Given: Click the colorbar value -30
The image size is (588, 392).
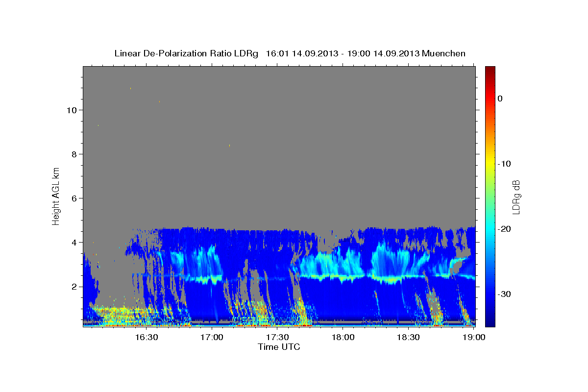Looking at the screenshot, I should coord(505,294).
